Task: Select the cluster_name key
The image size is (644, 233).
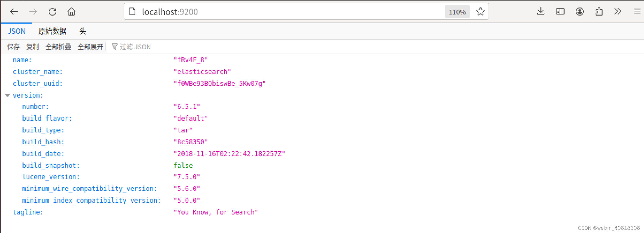Action: tap(38, 72)
